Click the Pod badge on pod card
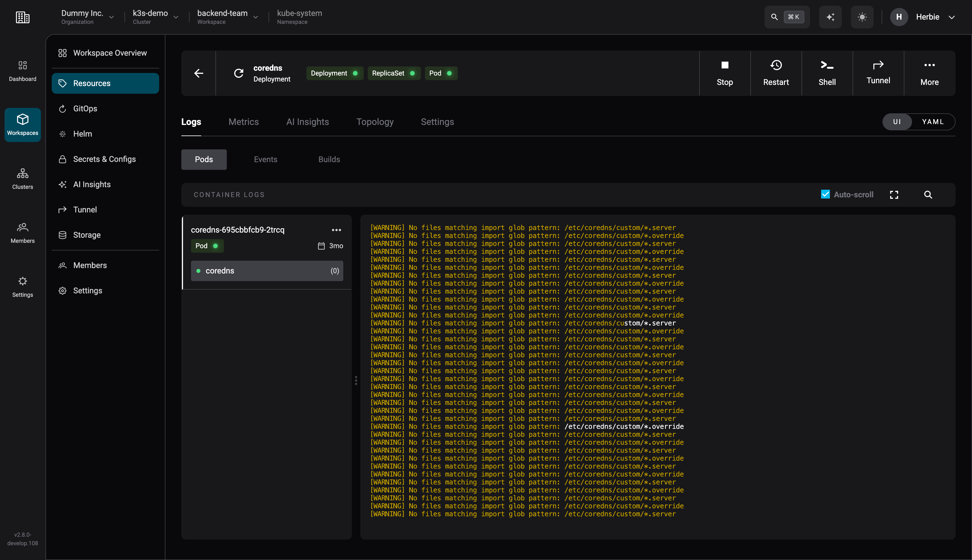 click(207, 246)
